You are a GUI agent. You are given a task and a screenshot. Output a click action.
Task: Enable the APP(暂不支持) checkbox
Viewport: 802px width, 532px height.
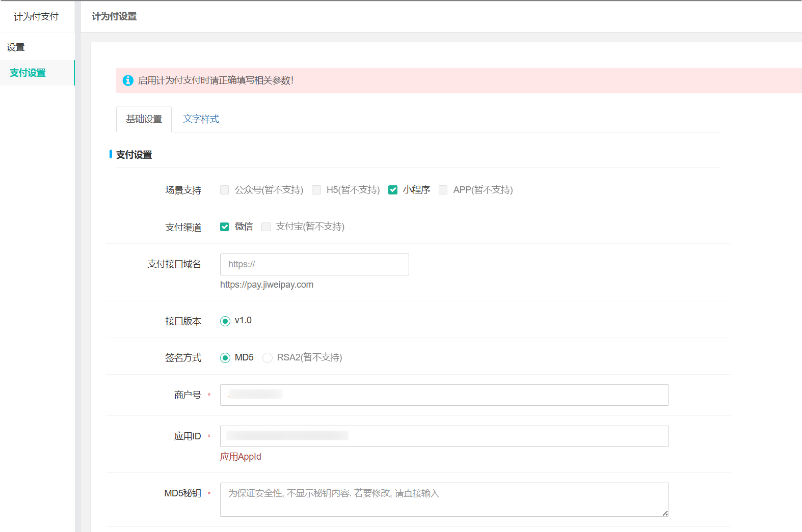point(443,190)
